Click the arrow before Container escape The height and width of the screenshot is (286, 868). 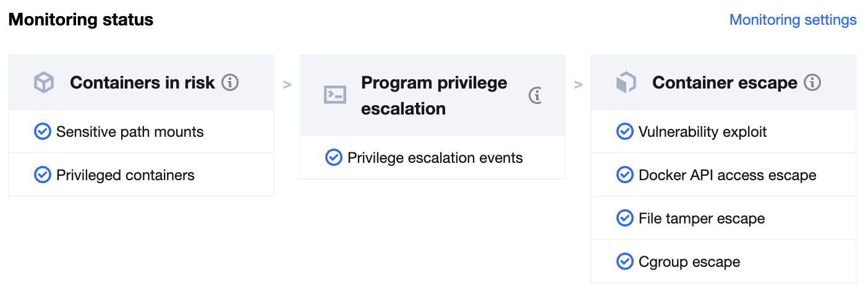578,85
